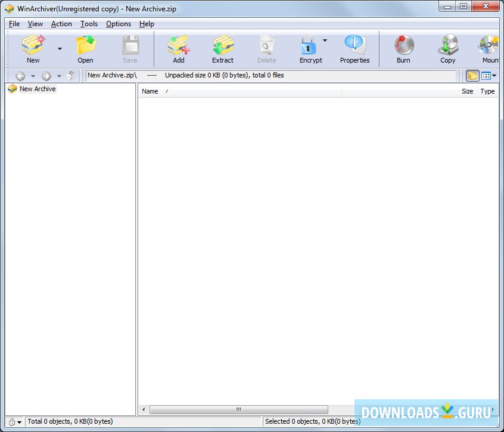The width and height of the screenshot is (504, 432).
Task: Open the Tools menu
Action: [x=89, y=24]
